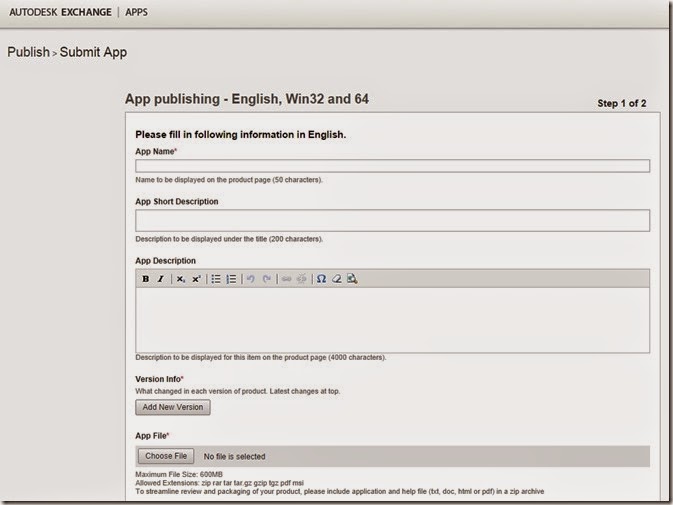The image size is (673, 505).
Task: Click the eraser remove-format icon
Action: pyautogui.click(x=337, y=279)
